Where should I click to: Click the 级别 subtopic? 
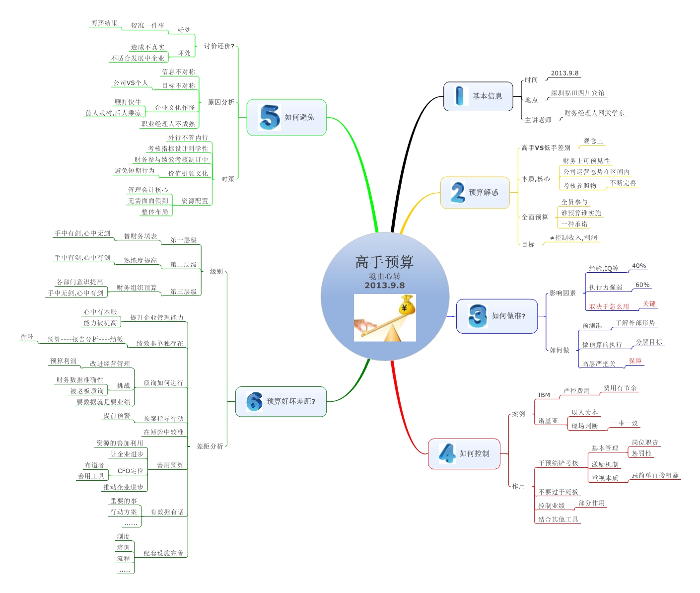pos(216,271)
